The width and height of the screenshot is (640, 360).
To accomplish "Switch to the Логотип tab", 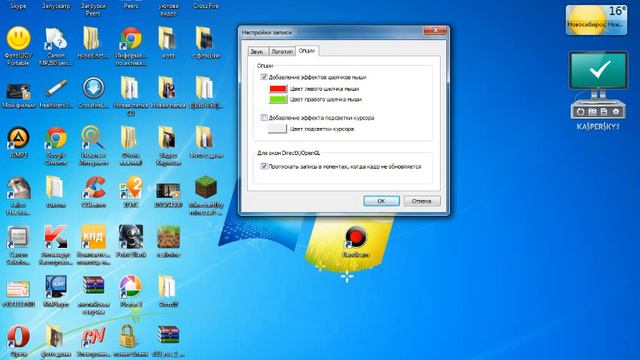I will point(282,51).
